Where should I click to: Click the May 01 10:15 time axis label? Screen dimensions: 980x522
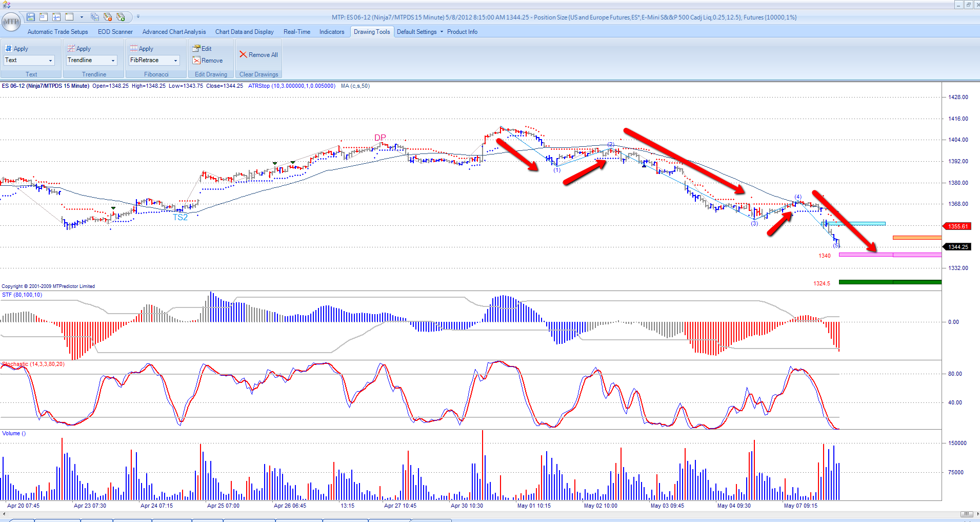pos(534,506)
